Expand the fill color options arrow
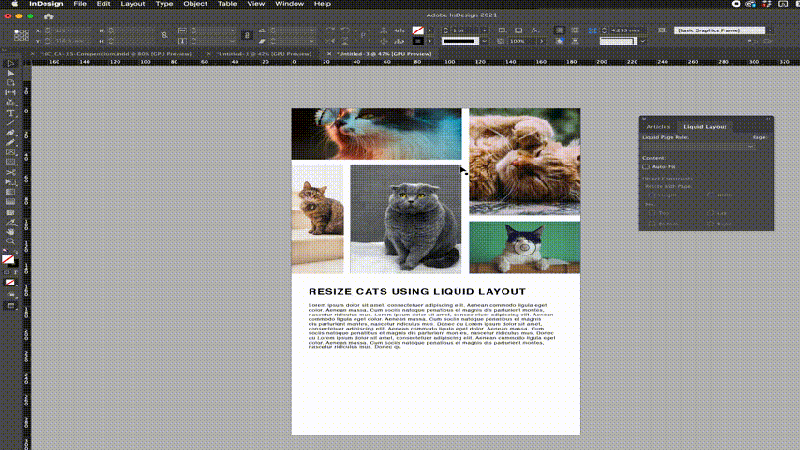Image resolution: width=800 pixels, height=450 pixels. coord(429,30)
